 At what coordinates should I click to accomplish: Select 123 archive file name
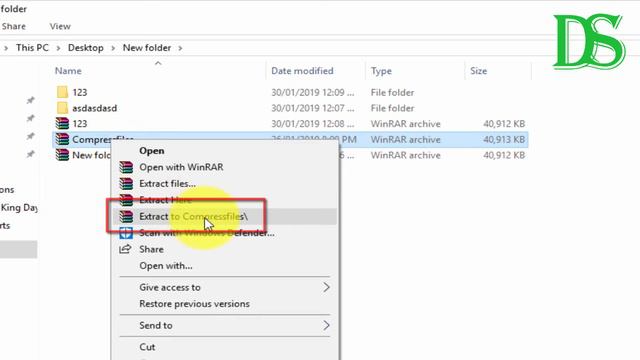pos(80,124)
